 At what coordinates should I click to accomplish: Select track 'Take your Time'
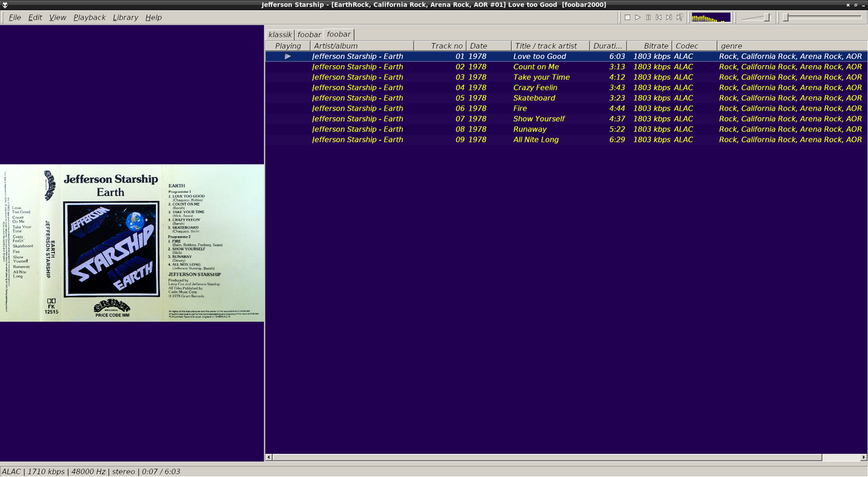point(542,77)
